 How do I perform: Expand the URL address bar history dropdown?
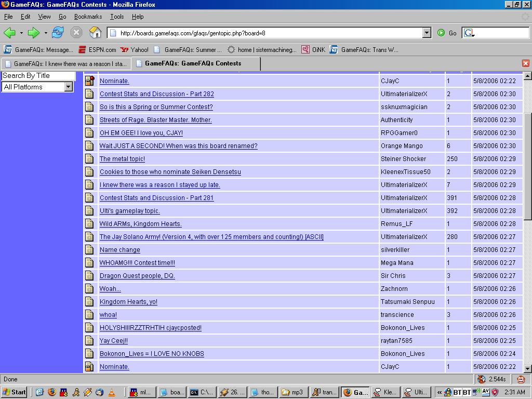click(427, 33)
